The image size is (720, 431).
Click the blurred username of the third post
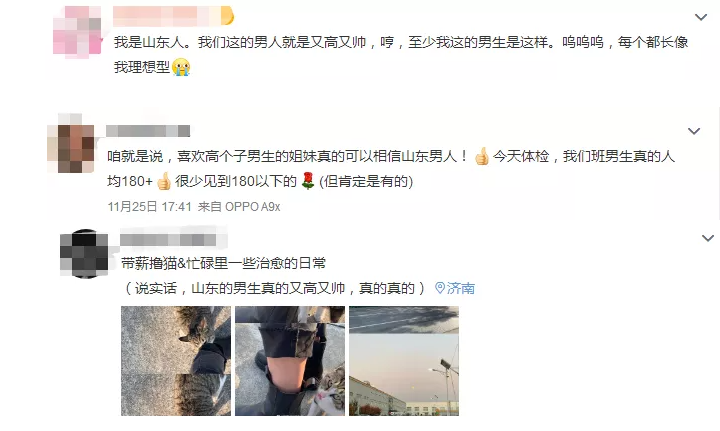168,240
